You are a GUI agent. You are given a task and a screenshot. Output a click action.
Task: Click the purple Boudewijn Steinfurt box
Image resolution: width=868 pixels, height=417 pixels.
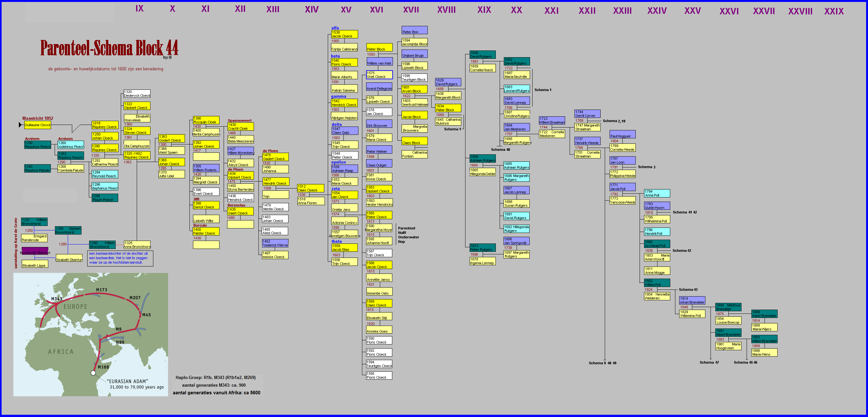point(35,251)
